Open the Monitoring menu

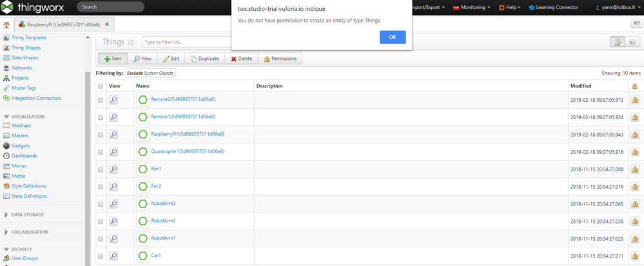(x=471, y=7)
